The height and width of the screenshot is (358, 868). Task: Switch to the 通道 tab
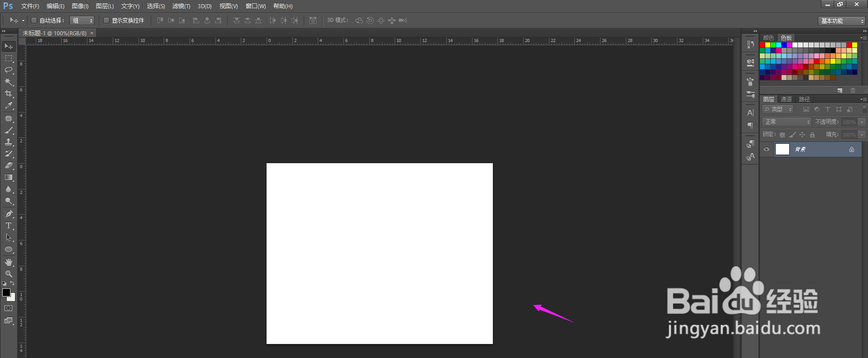[787, 99]
